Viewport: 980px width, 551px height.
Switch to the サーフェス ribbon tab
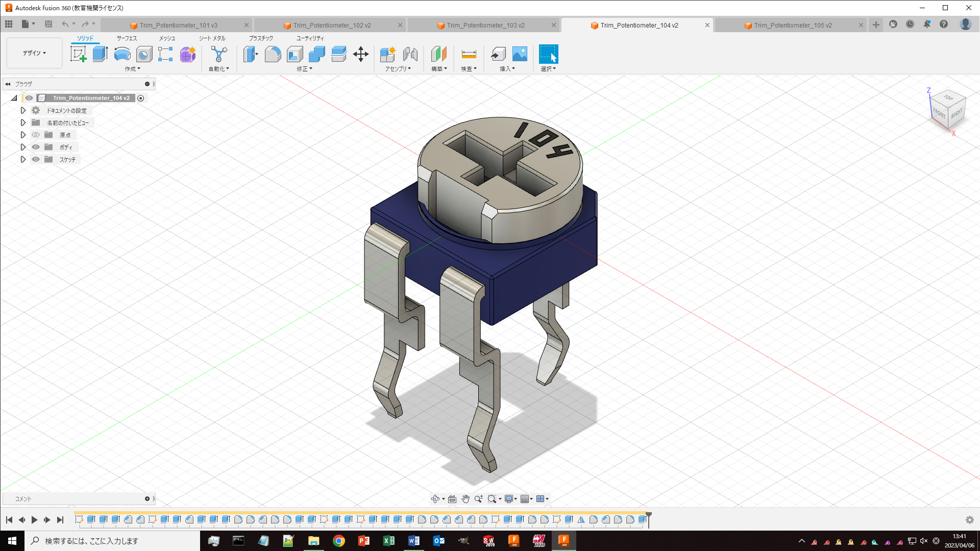[x=127, y=38]
